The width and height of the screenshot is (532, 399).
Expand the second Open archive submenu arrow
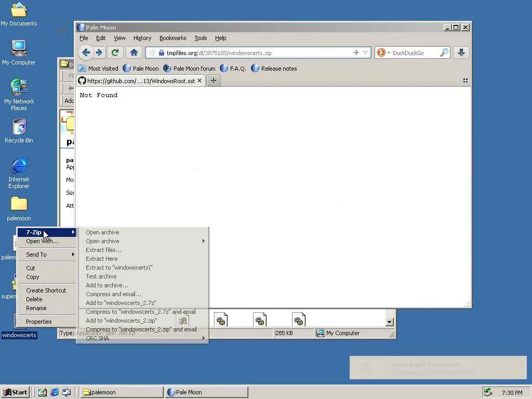coord(203,241)
